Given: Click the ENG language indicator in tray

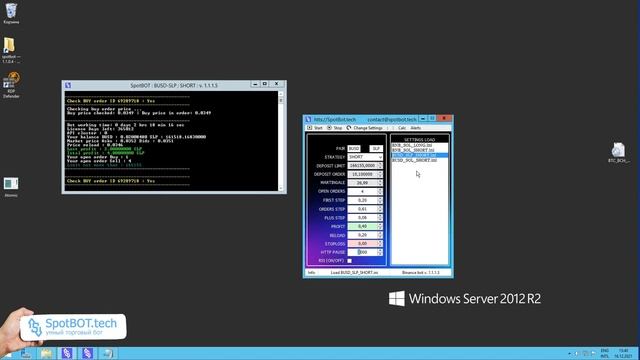Looking at the screenshot, I should click(604, 353).
